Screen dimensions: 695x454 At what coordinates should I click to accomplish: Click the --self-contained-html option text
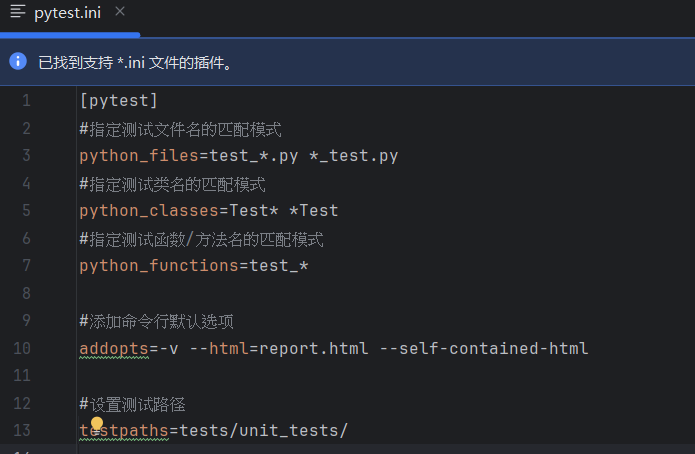point(484,348)
